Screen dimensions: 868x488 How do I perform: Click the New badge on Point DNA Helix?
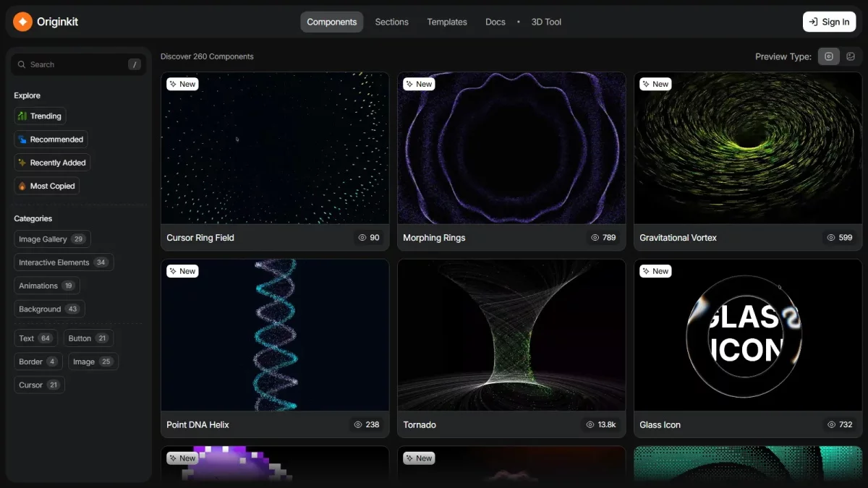tap(182, 271)
